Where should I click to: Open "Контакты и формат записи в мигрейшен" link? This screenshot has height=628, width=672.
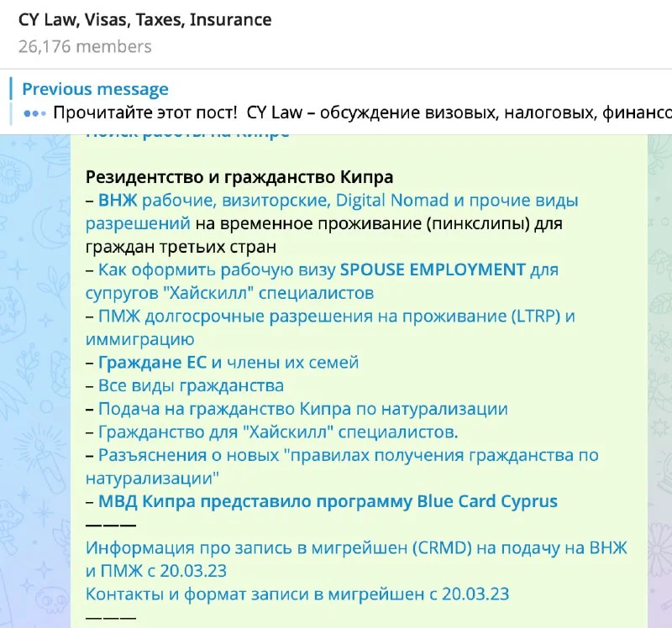[297, 594]
